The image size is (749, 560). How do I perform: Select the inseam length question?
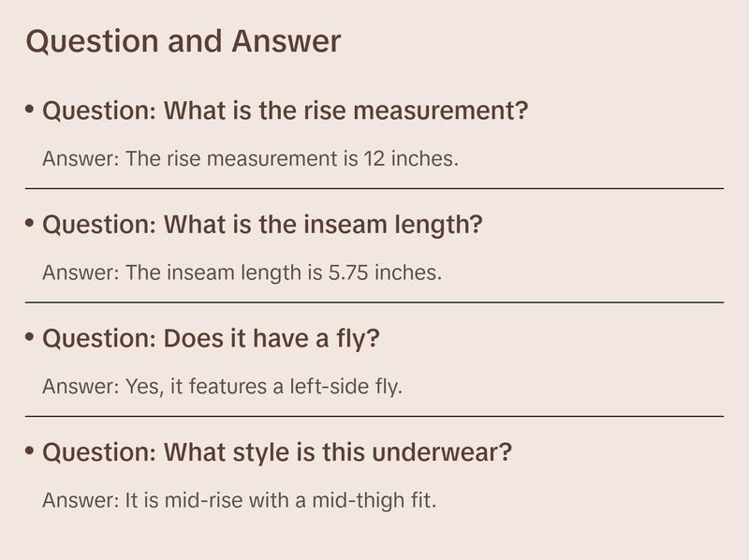pos(262,226)
